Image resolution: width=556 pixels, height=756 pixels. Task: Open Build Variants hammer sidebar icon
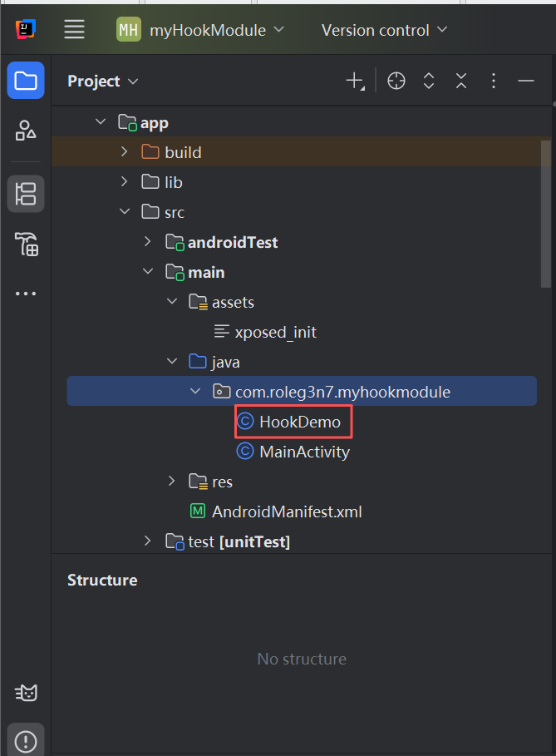coord(26,244)
